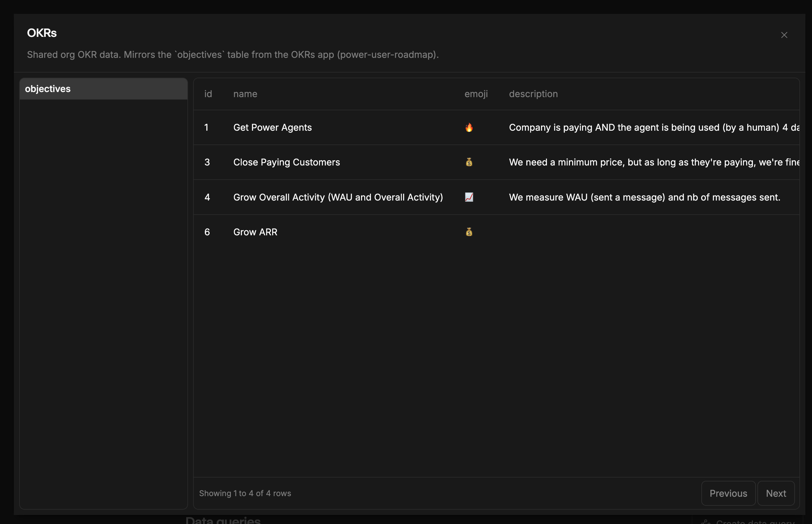Click the description starting 'Company is paying AND'
Viewport: 812px width, 524px height.
(x=654, y=127)
